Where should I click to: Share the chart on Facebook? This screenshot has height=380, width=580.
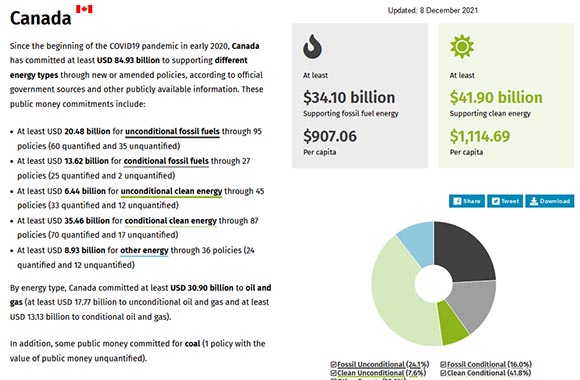467,201
